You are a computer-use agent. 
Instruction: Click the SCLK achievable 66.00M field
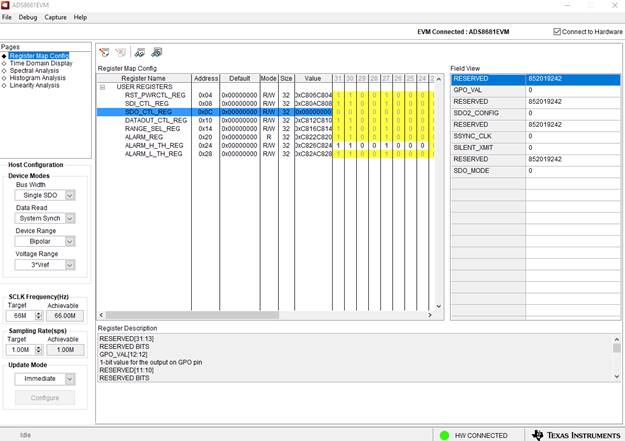click(x=65, y=316)
